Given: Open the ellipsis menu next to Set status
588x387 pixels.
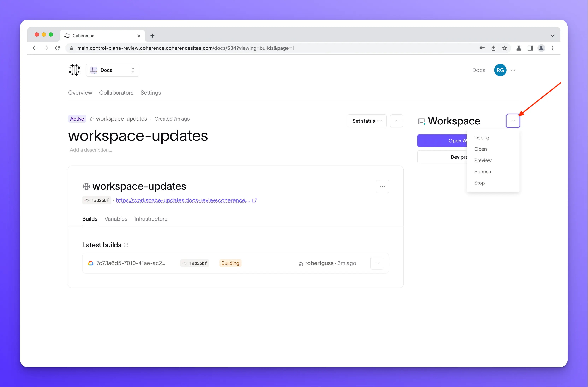Looking at the screenshot, I should point(396,121).
